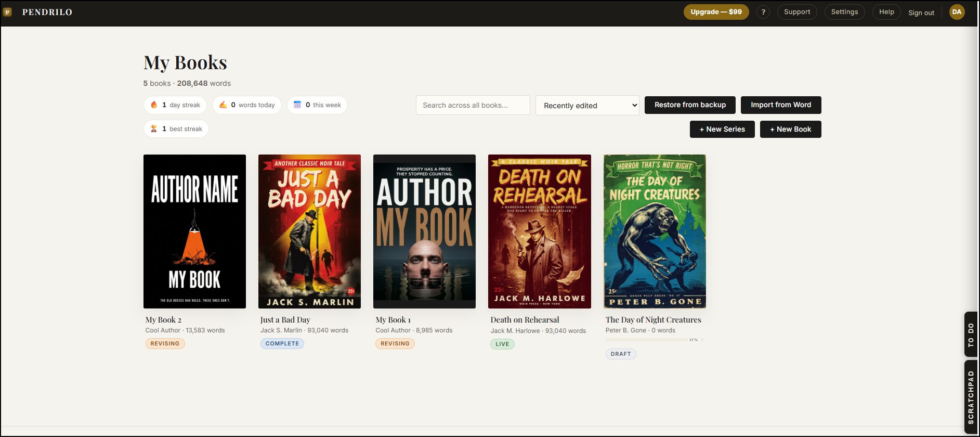980x437 pixels.
Task: Click the 0 words today stat pill
Action: tap(247, 105)
